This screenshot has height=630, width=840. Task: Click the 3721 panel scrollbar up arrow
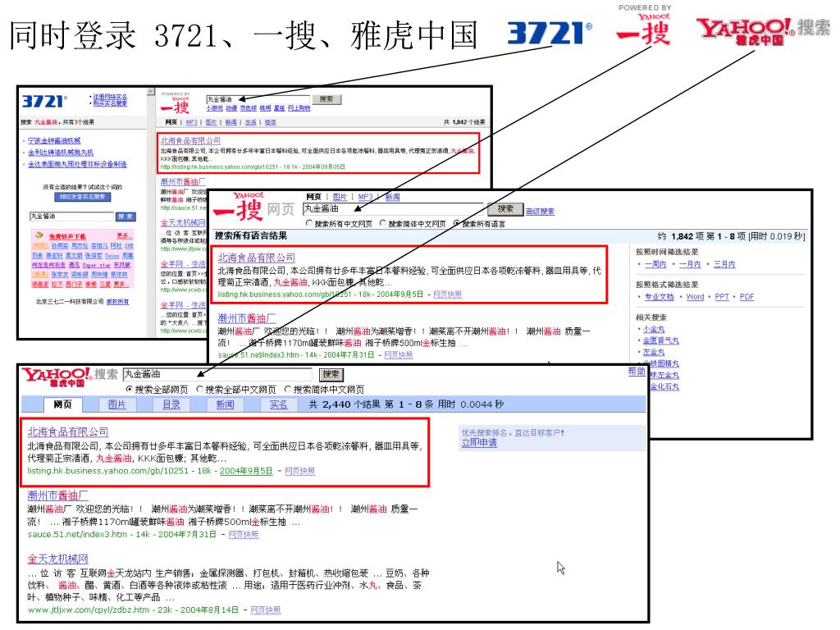[151, 92]
